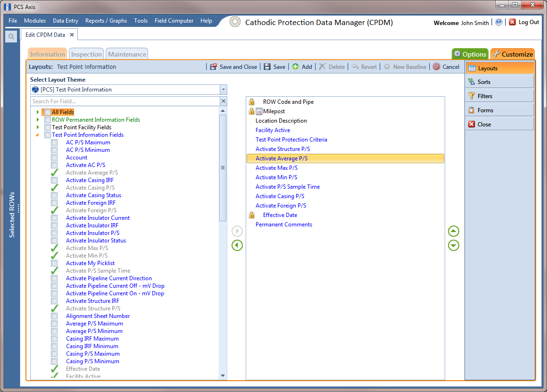Click the red Cancel icon

click(x=436, y=67)
